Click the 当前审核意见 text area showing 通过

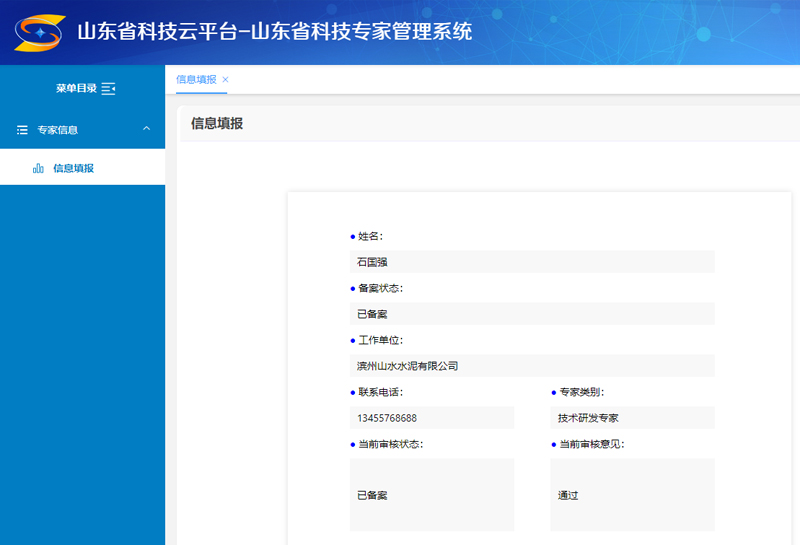[x=632, y=495]
